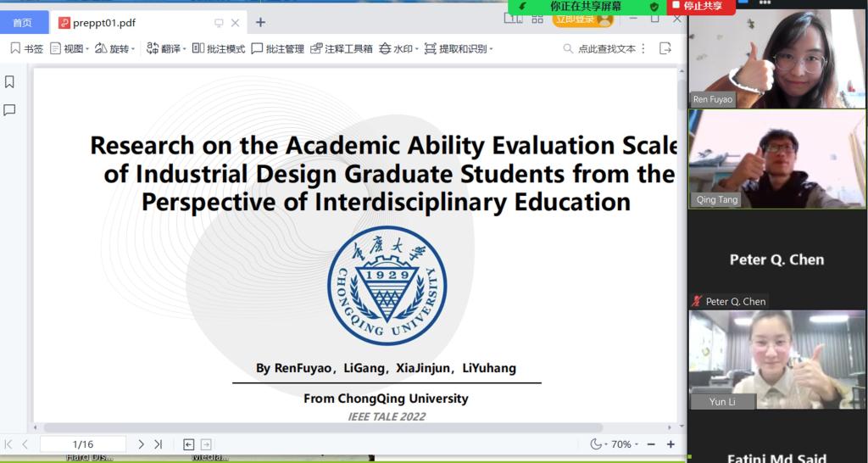Screen dimensions: 868x463
Task: Open the 注释工具箱 annotation toolbox
Action: click(342, 49)
